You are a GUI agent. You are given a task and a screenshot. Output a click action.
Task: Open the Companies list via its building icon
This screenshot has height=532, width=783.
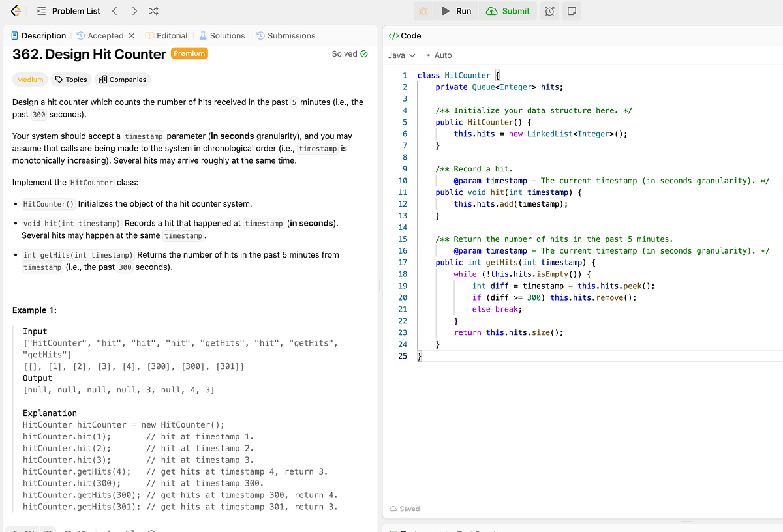click(x=122, y=80)
